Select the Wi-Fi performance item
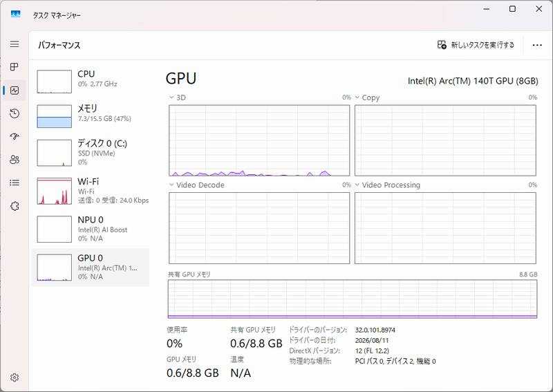553x392 pixels. (x=91, y=191)
